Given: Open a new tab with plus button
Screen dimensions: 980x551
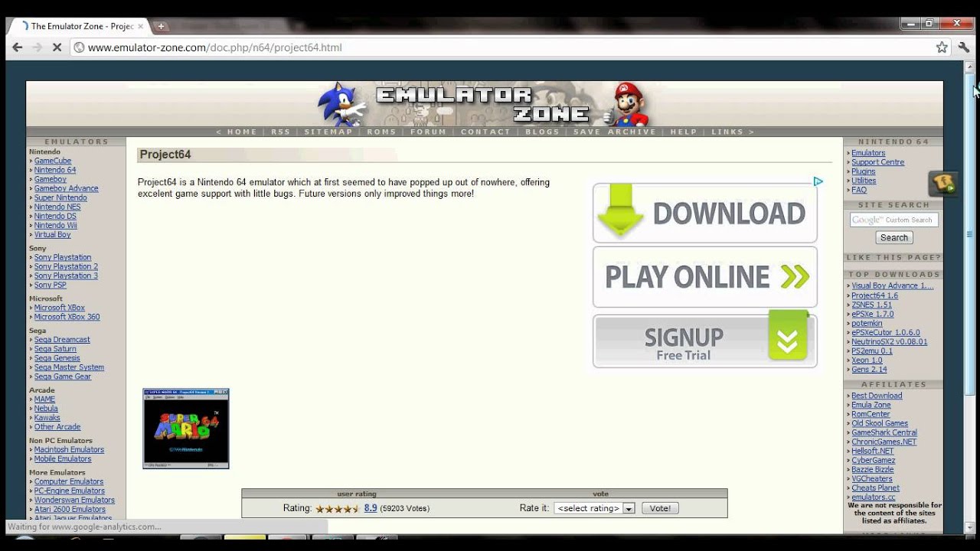Looking at the screenshot, I should tap(161, 26).
